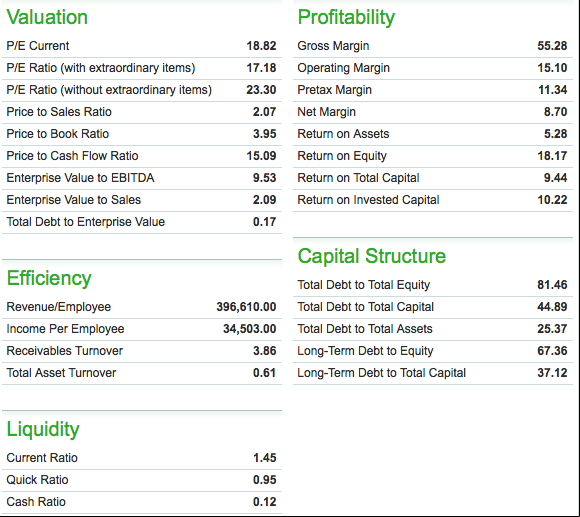Click the Cash Ratio value 0.12
Image resolution: width=580 pixels, height=517 pixels.
(x=264, y=502)
